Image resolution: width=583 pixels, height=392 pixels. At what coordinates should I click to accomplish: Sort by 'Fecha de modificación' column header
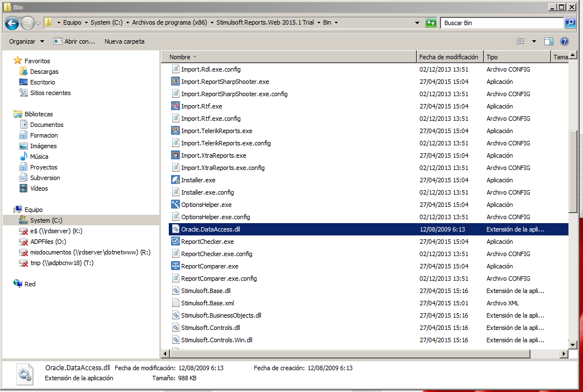tap(450, 57)
